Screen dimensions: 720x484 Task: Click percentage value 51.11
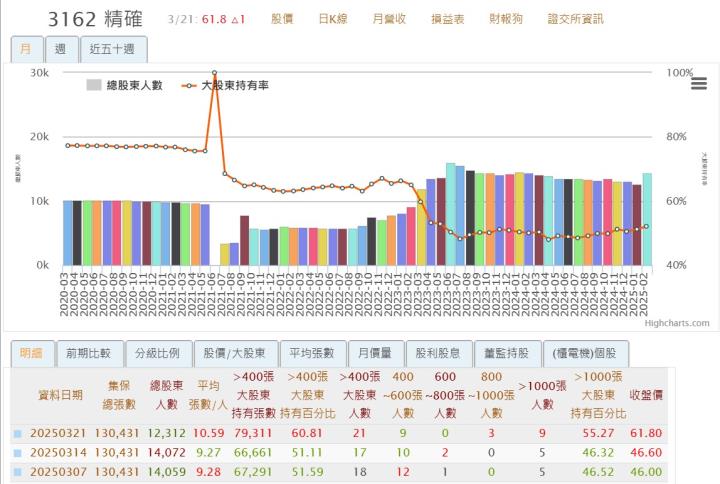307,453
